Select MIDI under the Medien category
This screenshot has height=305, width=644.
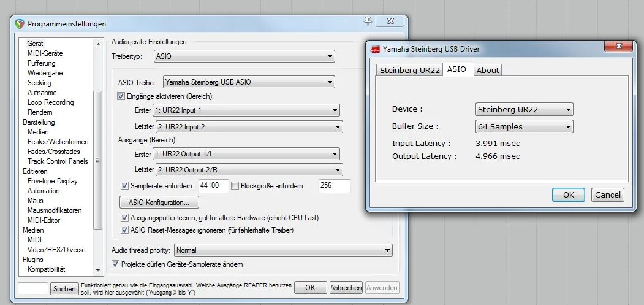pyautogui.click(x=34, y=240)
